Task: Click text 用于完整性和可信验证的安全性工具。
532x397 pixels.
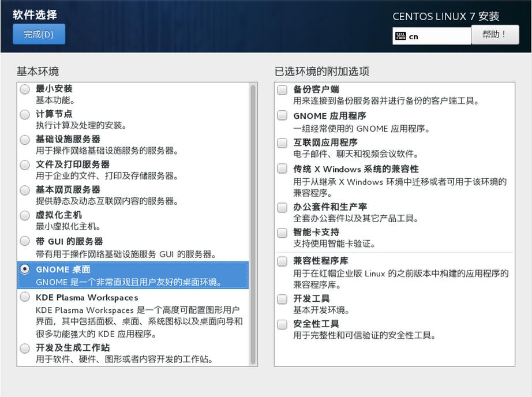Action: coord(365,335)
